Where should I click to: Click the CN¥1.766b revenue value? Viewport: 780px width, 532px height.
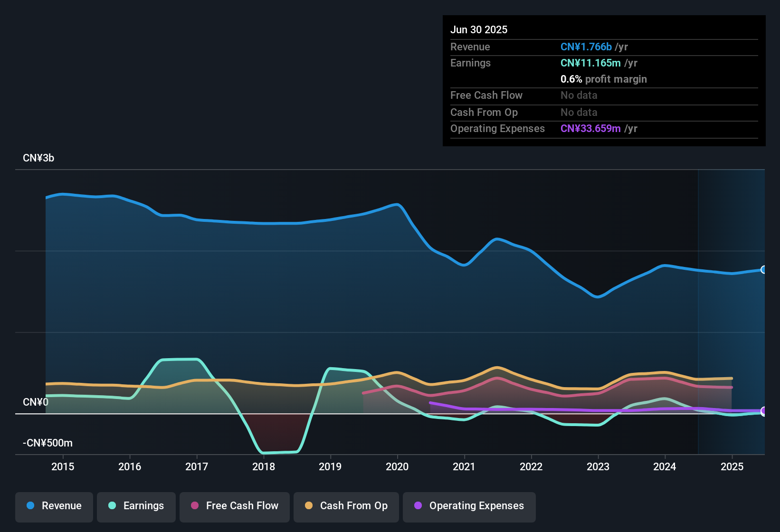coord(586,47)
